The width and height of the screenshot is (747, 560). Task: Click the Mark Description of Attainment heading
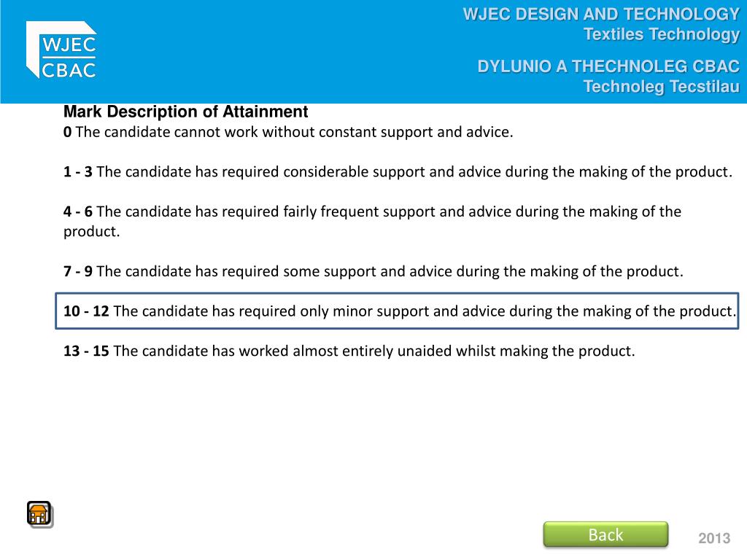[186, 112]
